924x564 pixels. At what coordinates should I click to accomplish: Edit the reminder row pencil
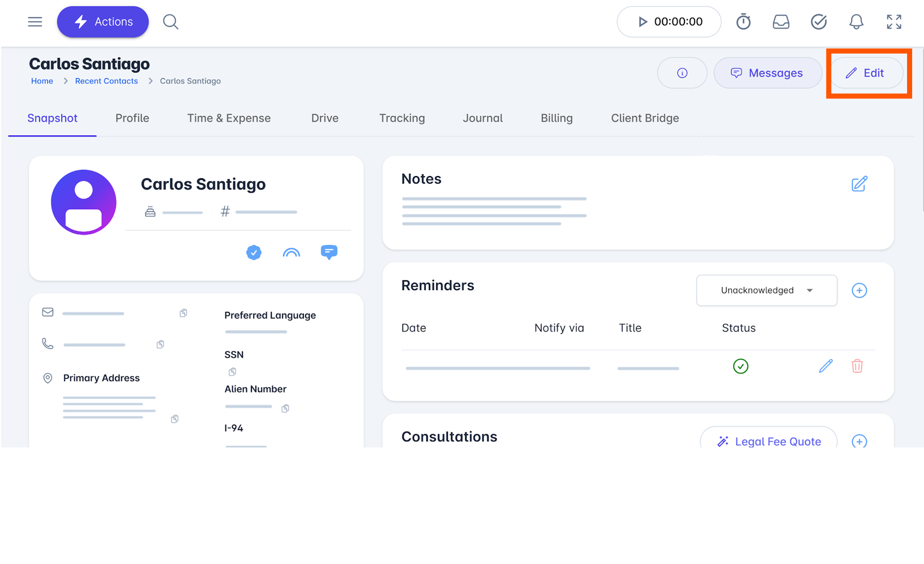tap(825, 366)
